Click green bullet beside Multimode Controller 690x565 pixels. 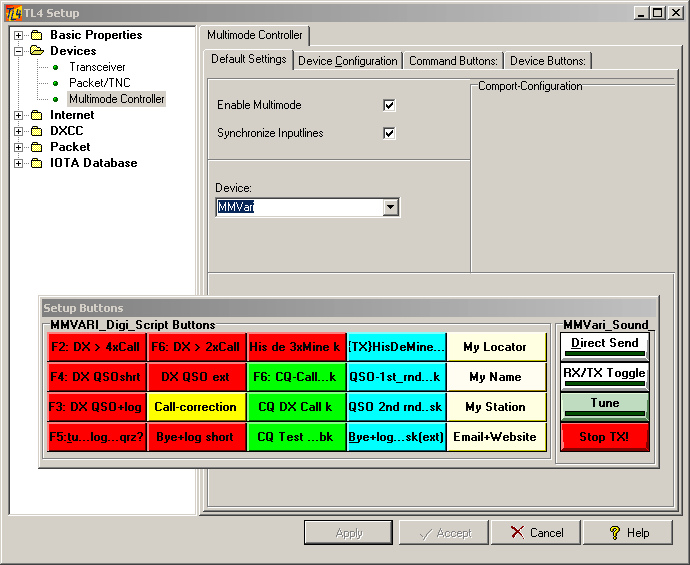[x=55, y=99]
